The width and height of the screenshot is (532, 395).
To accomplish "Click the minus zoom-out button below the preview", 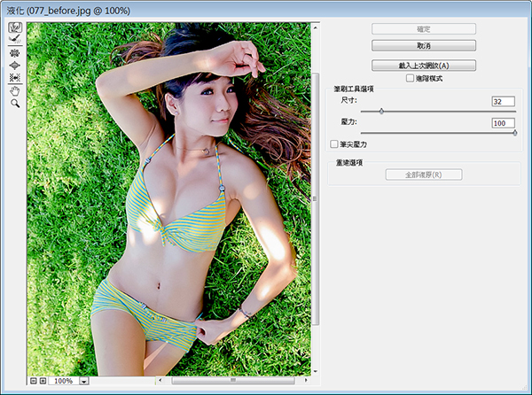I will click(34, 381).
